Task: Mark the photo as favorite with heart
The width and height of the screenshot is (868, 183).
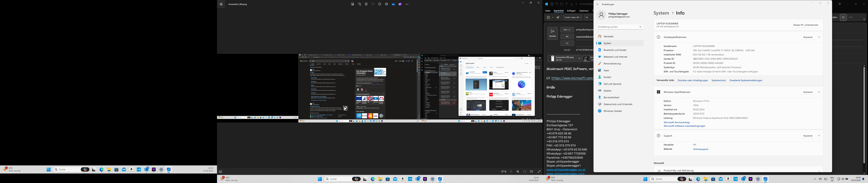Action: pos(373,4)
